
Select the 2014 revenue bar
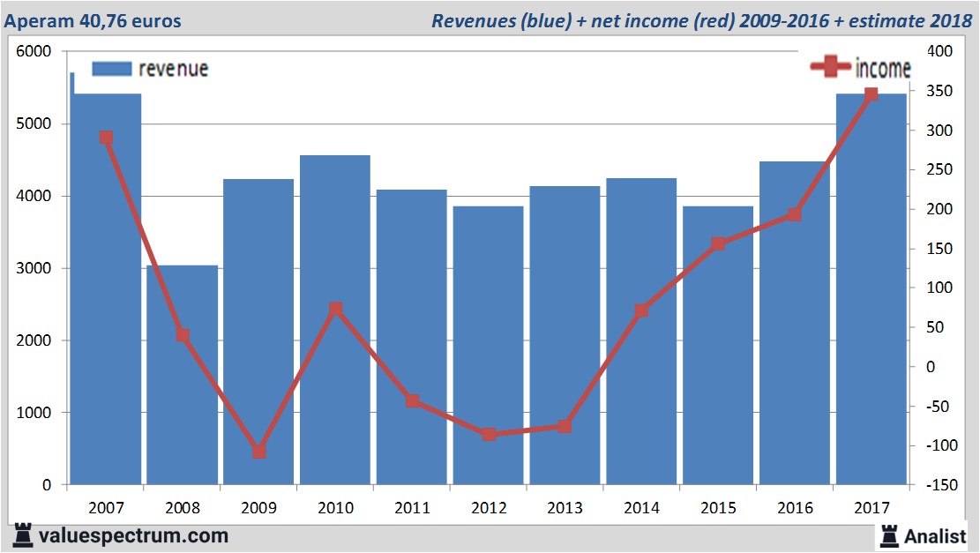(x=641, y=331)
